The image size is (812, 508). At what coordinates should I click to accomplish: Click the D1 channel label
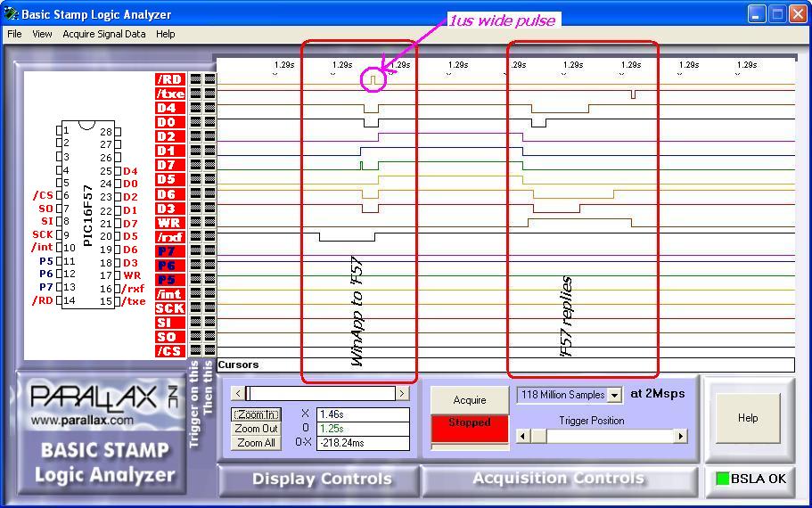170,151
